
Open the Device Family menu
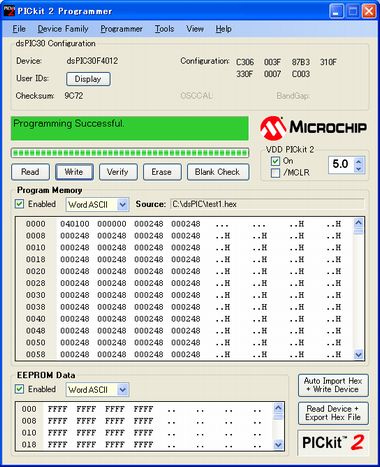click(x=63, y=29)
